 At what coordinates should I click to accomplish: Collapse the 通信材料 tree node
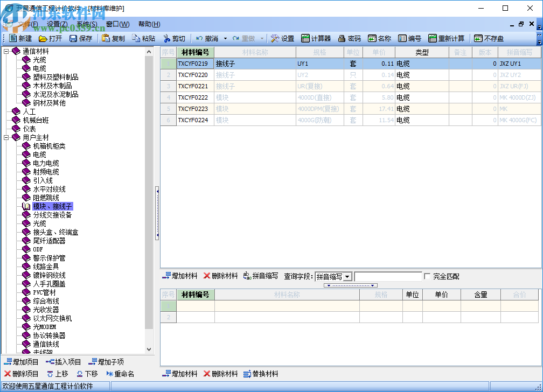point(6,51)
